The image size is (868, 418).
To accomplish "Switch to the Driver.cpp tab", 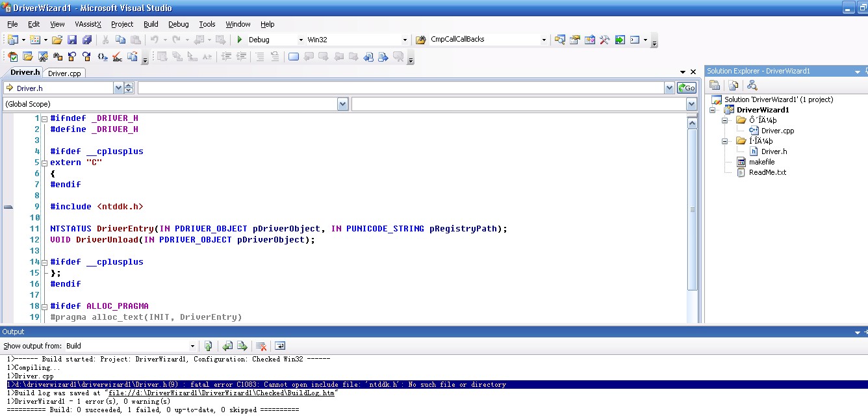I will coord(64,73).
